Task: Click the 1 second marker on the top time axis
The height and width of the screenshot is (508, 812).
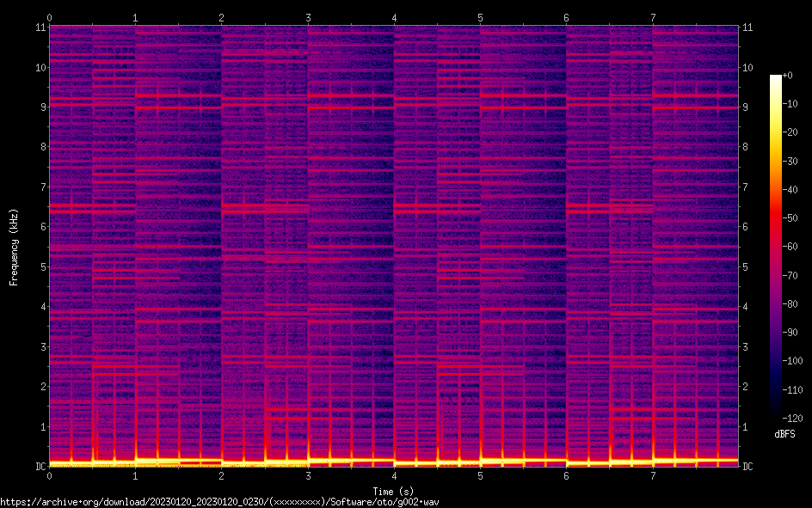Action: [x=135, y=17]
